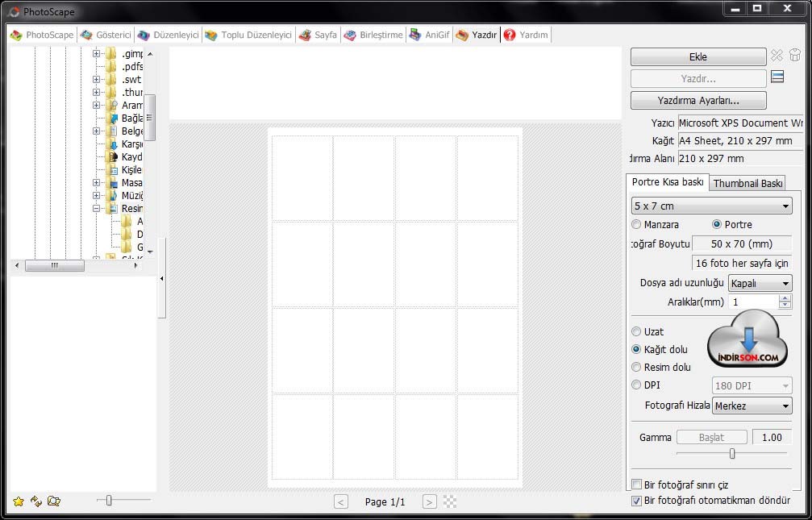Select the Portre orientation radio button
Screen dimensions: 812x520
click(717, 225)
